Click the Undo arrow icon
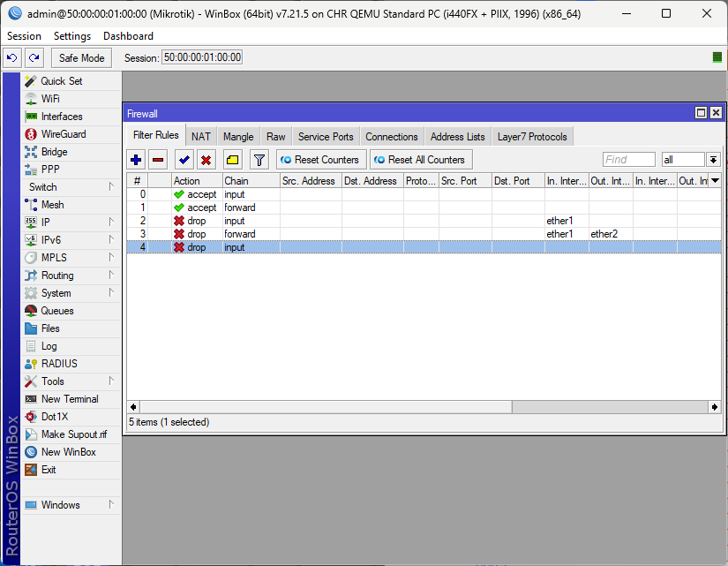Screen dimensions: 728x566 (x=12, y=58)
